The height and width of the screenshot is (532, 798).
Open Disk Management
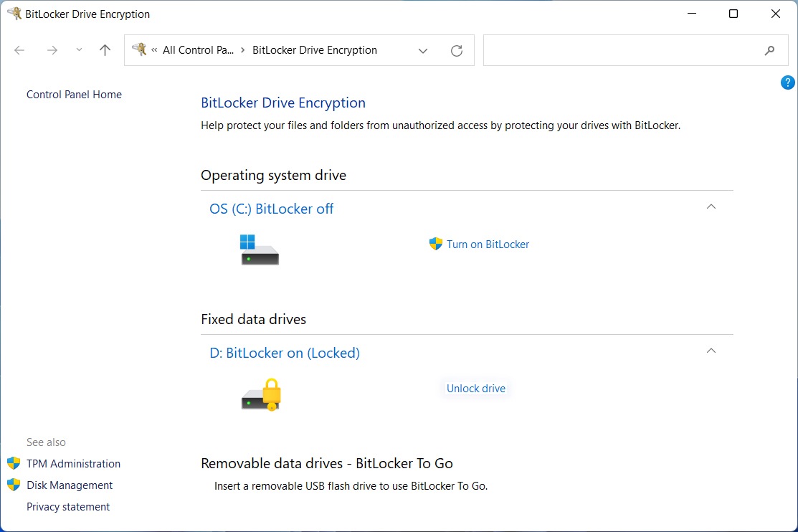click(x=70, y=485)
